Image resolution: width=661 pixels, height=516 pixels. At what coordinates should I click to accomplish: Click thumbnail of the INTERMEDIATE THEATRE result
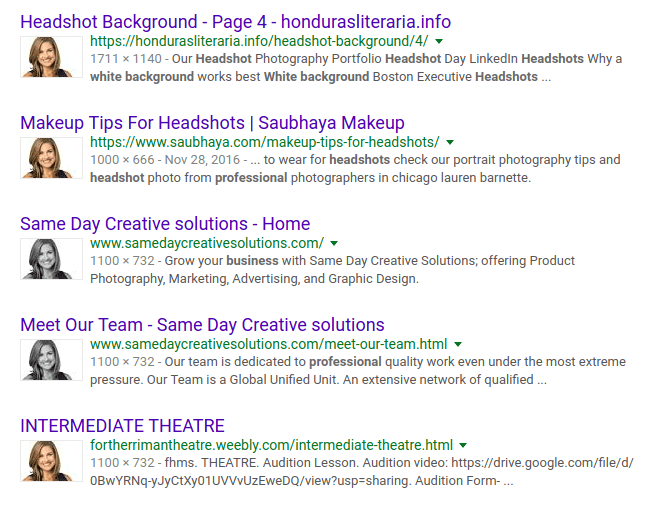coord(51,461)
